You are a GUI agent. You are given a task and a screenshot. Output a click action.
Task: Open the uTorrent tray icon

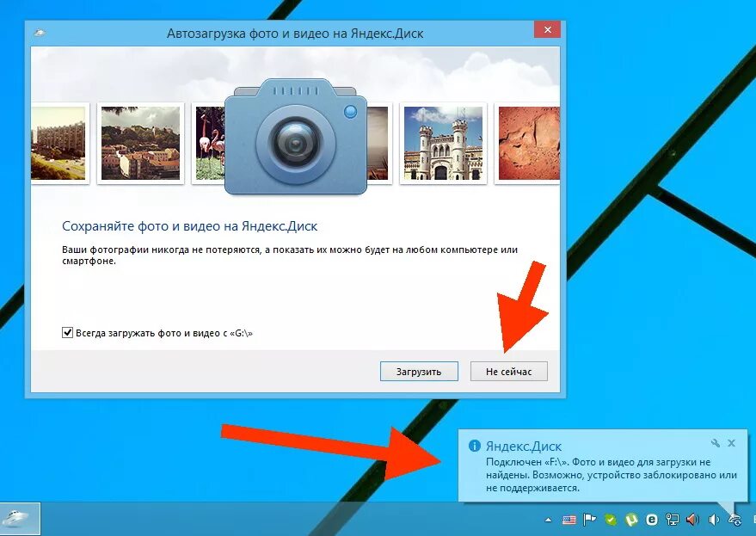[631, 520]
